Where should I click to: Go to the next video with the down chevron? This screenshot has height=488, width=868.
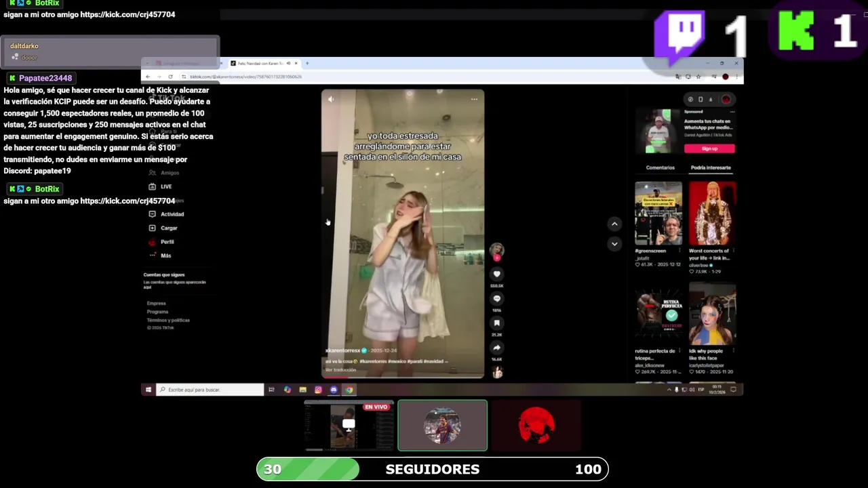[x=614, y=243]
